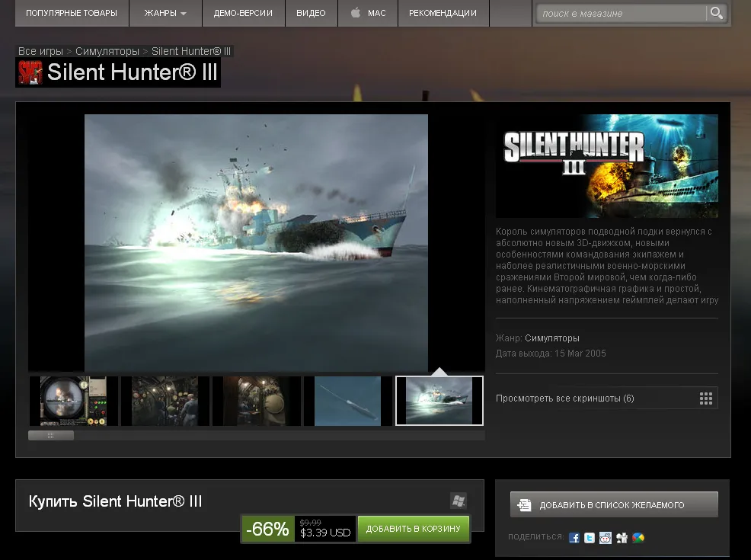Open the Видео menu item
The image size is (751, 560).
[x=311, y=13]
